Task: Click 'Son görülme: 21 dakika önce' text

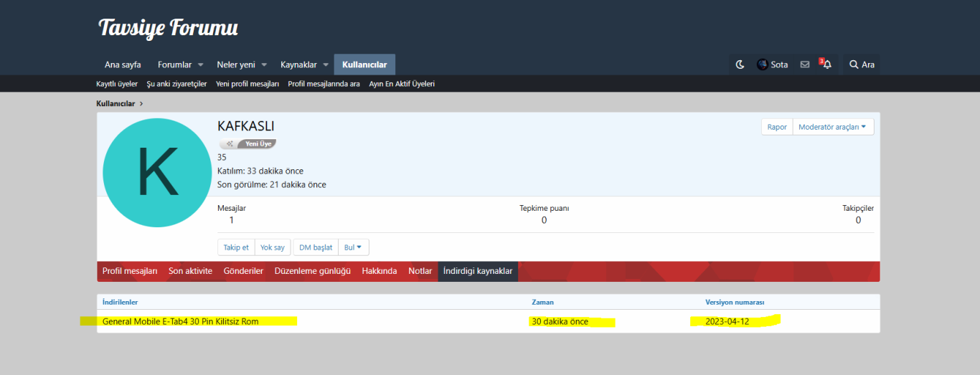Action: [x=272, y=184]
